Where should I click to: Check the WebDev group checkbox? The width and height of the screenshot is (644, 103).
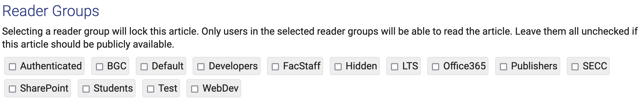195,89
